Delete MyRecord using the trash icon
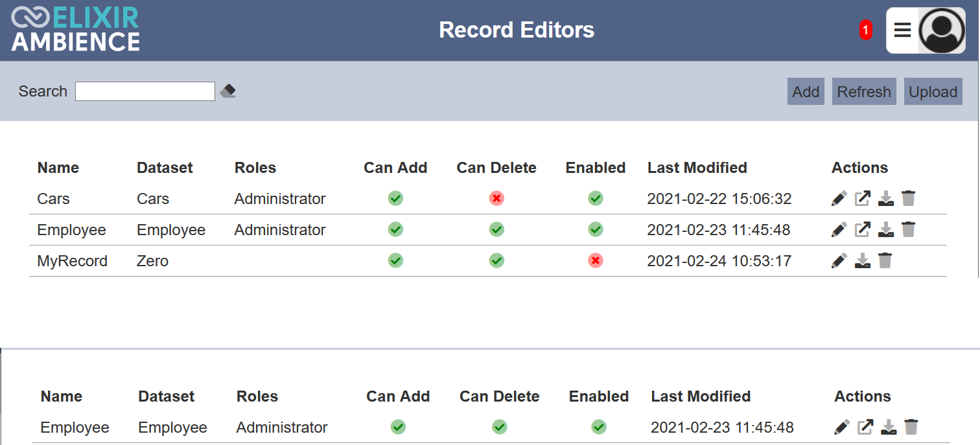Image resolution: width=980 pixels, height=445 pixels. [x=885, y=260]
